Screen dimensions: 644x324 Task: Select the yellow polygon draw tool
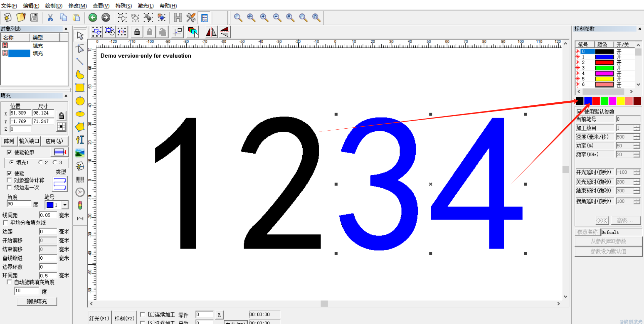80,127
